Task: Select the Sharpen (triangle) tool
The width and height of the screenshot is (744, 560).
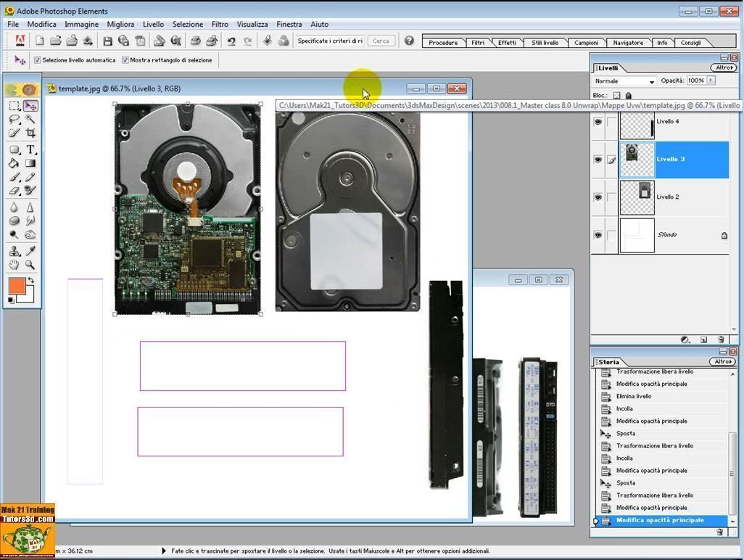Action: pyautogui.click(x=30, y=207)
